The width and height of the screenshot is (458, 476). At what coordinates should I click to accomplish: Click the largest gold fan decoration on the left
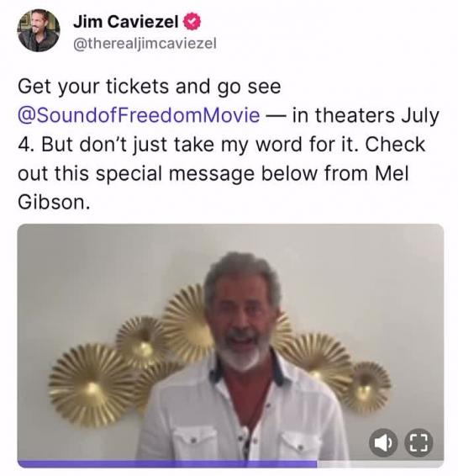(91, 385)
